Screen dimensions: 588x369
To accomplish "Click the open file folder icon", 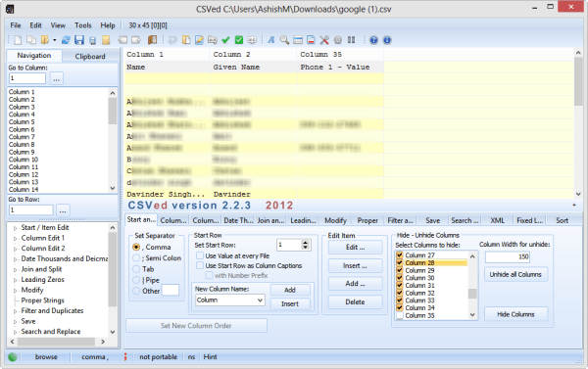I will point(45,40).
